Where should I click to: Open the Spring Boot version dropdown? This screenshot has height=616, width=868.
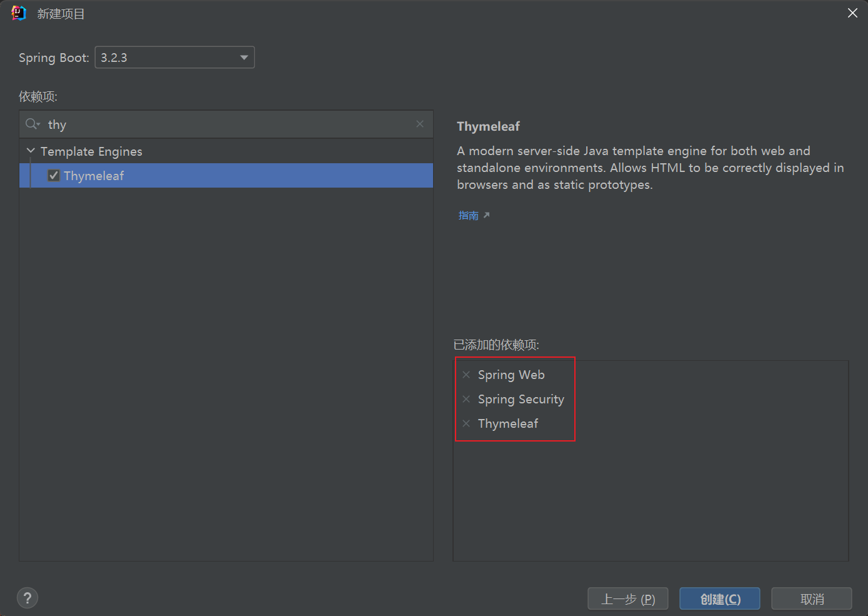click(174, 58)
